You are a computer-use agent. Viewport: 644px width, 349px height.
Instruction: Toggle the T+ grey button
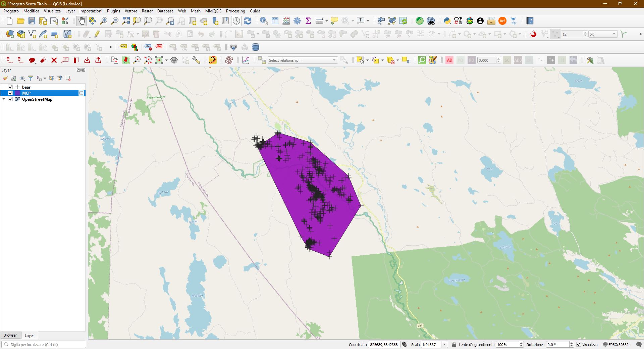551,60
